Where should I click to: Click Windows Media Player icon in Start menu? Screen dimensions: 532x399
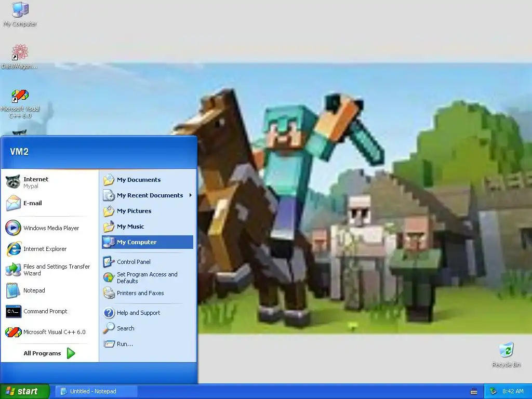point(13,228)
